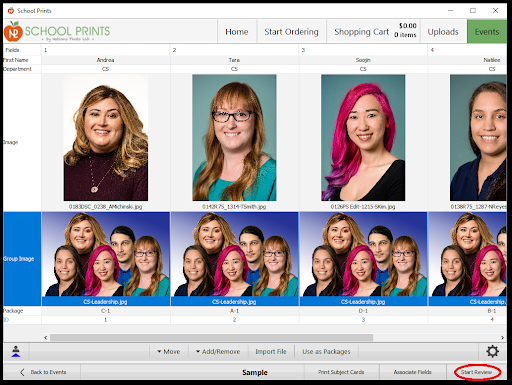512x385 pixels.
Task: Click the first name cell Andrea
Action: [106, 60]
